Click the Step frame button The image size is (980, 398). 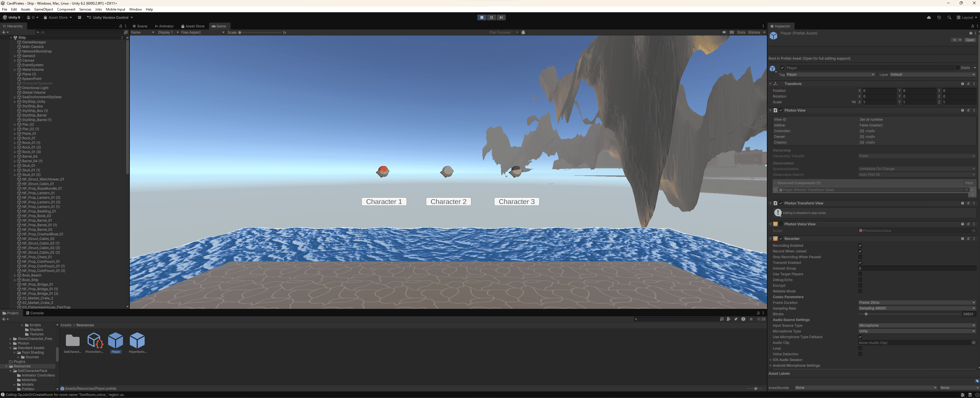pos(502,17)
